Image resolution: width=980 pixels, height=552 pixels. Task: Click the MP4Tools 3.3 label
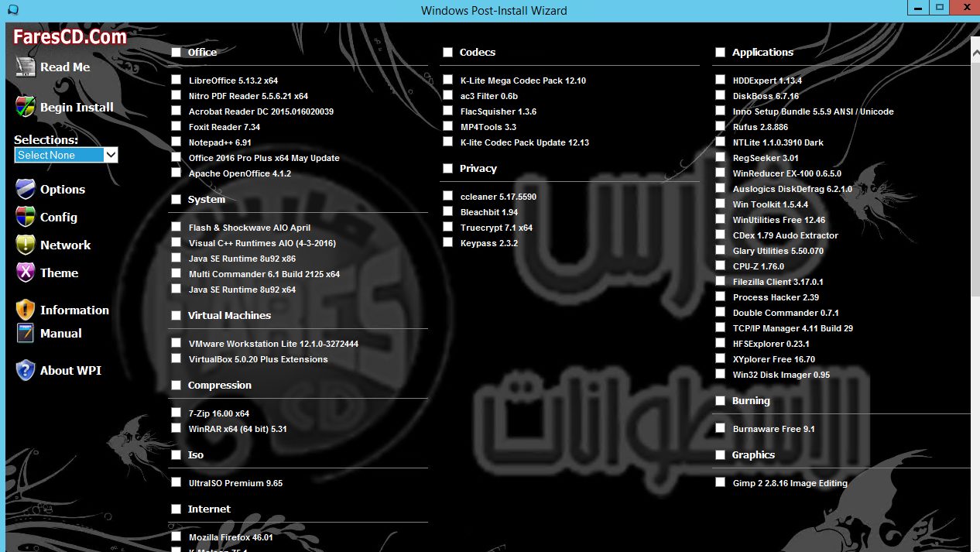click(x=488, y=127)
